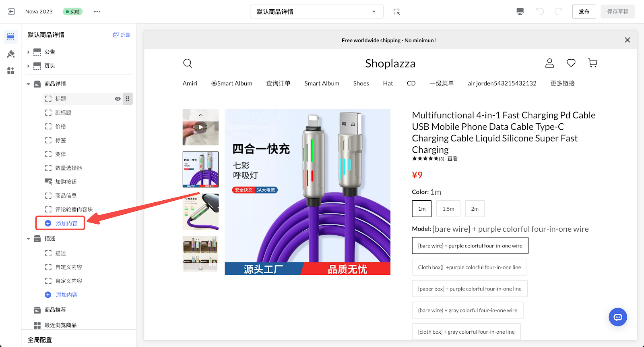The image size is (644, 347).
Task: Select the 1.5m color variant
Action: [x=448, y=209]
